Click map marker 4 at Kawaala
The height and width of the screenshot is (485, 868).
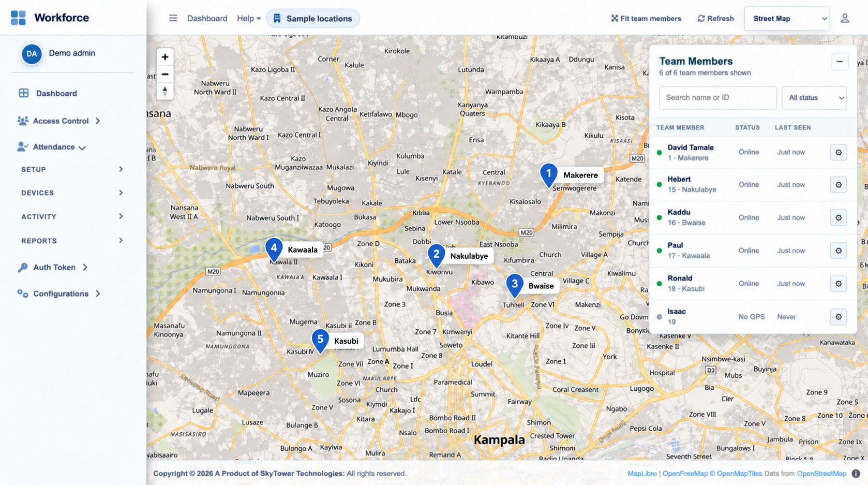tap(274, 249)
